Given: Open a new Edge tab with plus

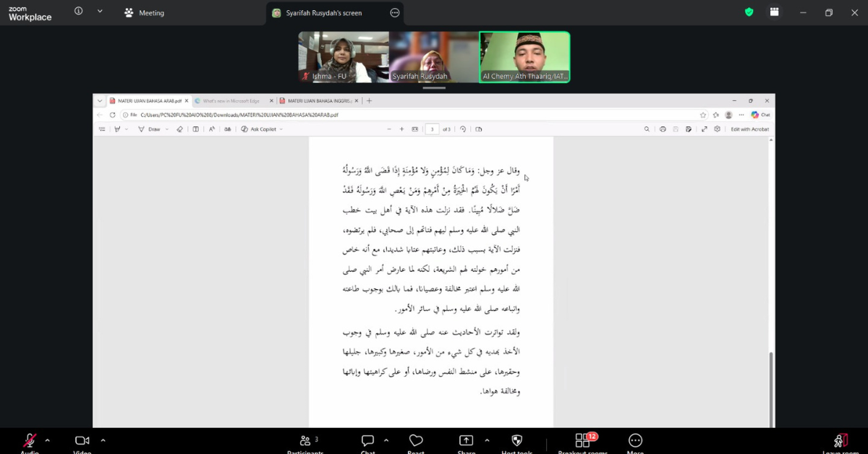Looking at the screenshot, I should coord(369,101).
